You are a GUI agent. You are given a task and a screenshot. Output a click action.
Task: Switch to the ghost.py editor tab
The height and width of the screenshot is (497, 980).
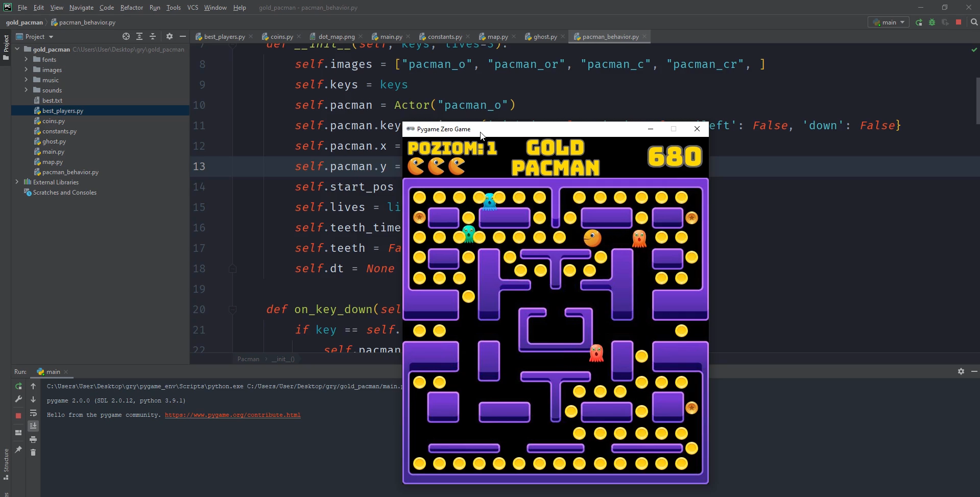[x=545, y=37]
